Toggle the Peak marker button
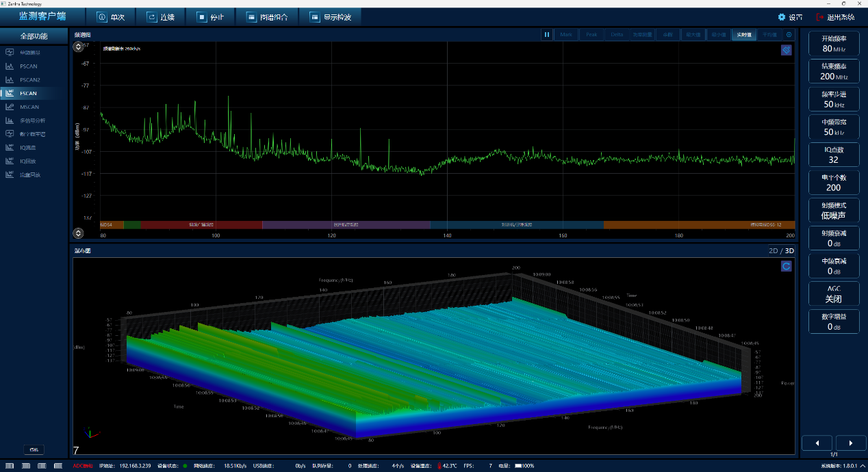This screenshot has width=868, height=472. pyautogui.click(x=591, y=34)
